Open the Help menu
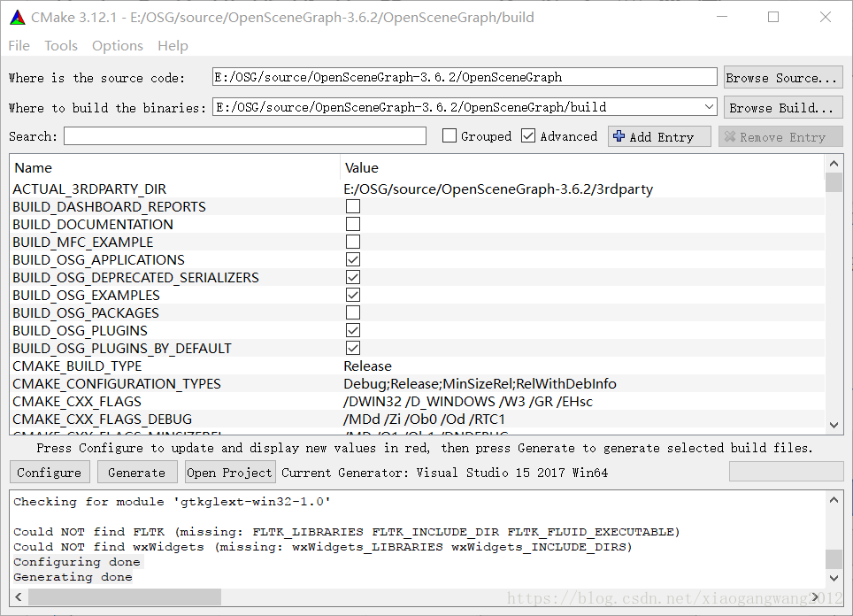The height and width of the screenshot is (616, 853). pyautogui.click(x=173, y=46)
